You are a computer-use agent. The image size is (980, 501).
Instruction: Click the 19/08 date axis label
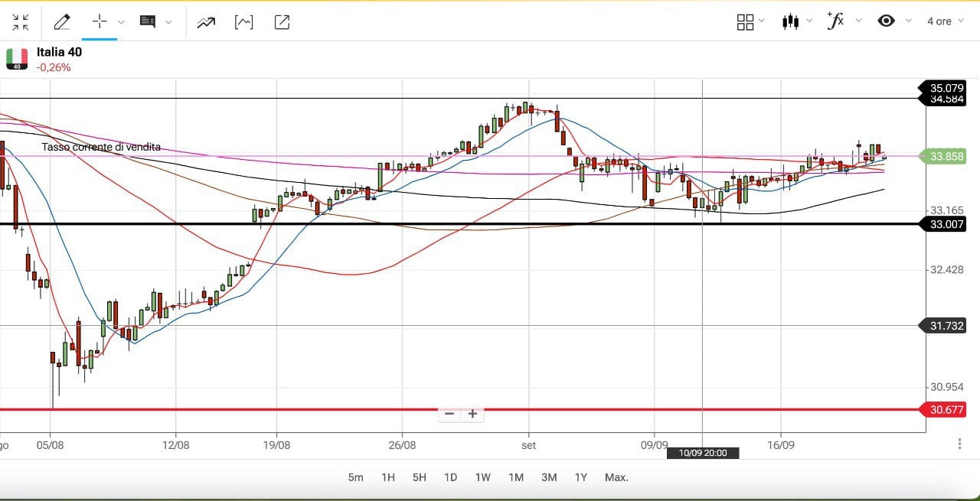276,444
